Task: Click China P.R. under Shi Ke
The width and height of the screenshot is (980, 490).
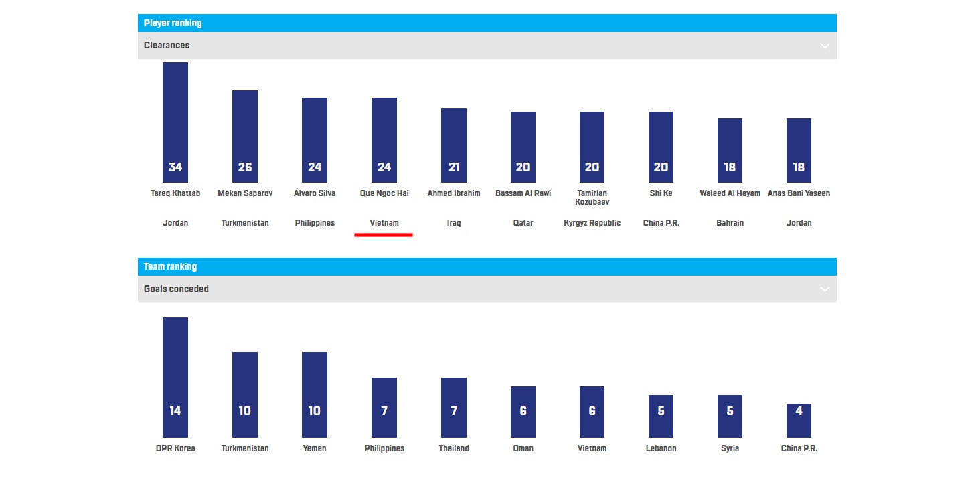Action: [x=661, y=223]
